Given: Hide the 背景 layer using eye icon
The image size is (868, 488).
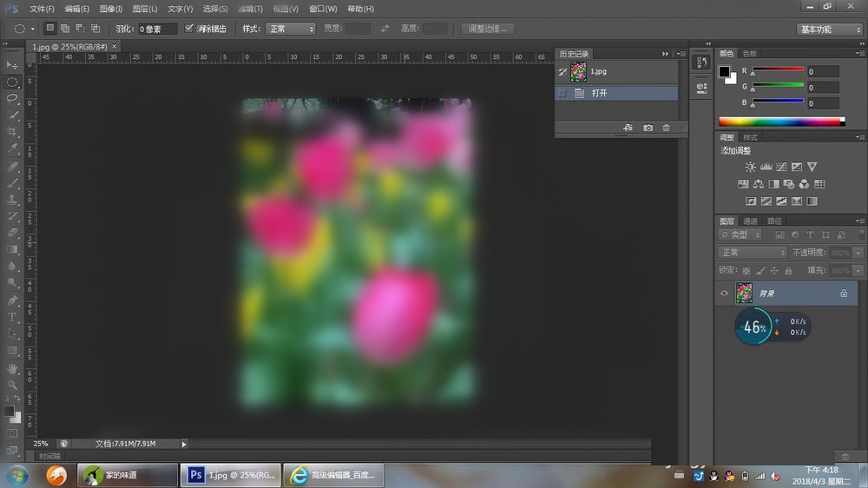Looking at the screenshot, I should pos(724,293).
